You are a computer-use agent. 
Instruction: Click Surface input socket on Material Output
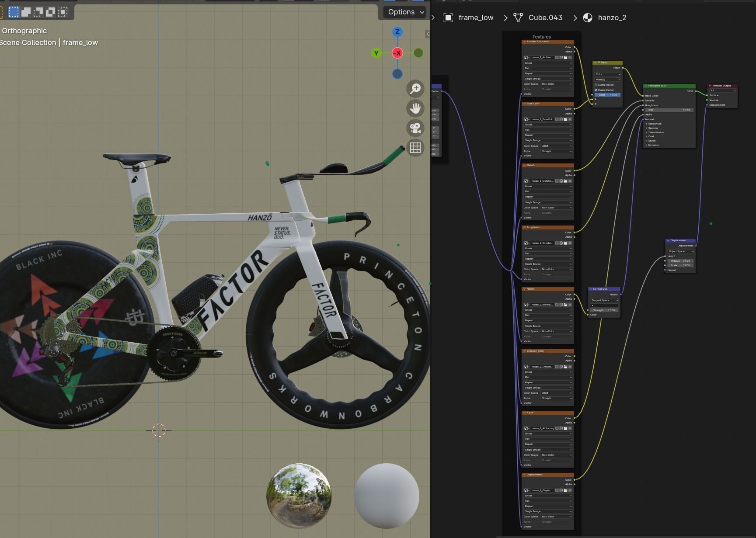click(707, 95)
